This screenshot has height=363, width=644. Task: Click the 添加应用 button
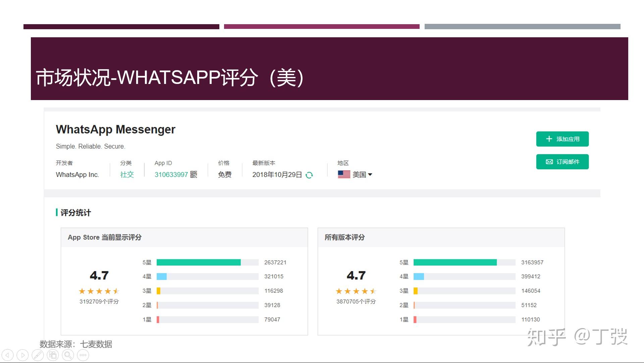pos(562,139)
